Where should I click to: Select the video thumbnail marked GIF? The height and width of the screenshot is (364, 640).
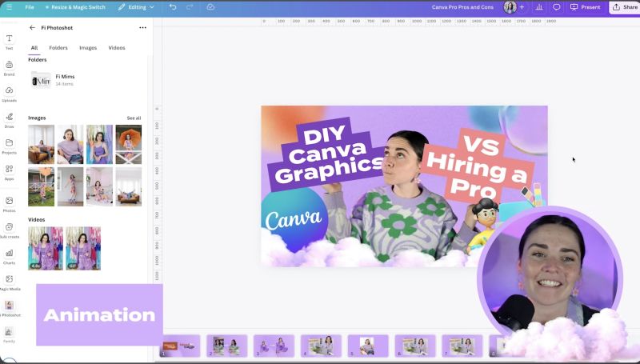click(x=83, y=249)
